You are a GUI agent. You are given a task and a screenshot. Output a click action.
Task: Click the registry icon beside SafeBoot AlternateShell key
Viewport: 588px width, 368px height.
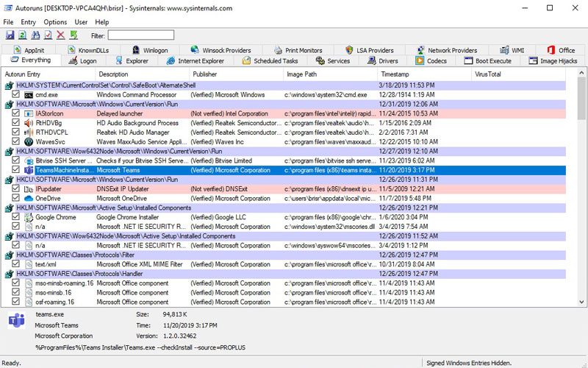(9, 85)
